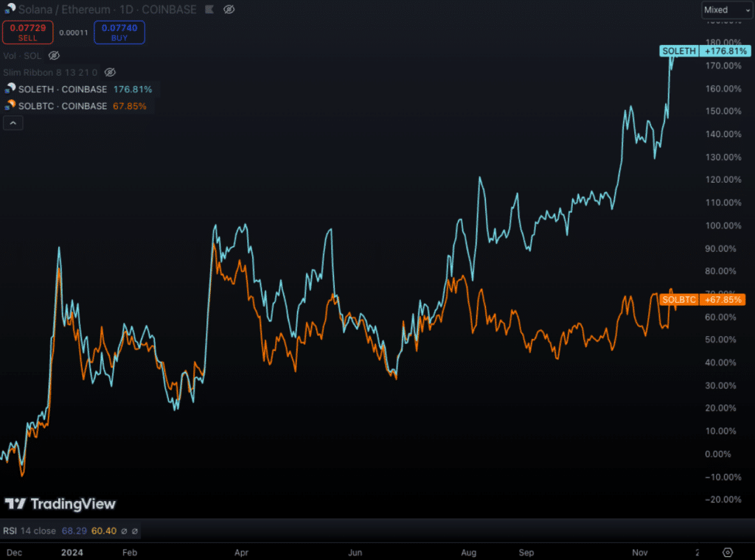This screenshot has height=560, width=755.
Task: Select the SOLBTC · COINBASE legend row
Action: [x=76, y=106]
